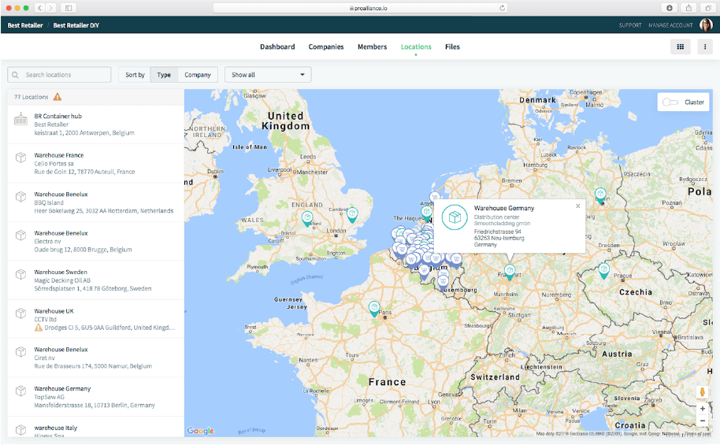This screenshot has width=720, height=445.
Task: Open the Companies tab
Action: 326,47
